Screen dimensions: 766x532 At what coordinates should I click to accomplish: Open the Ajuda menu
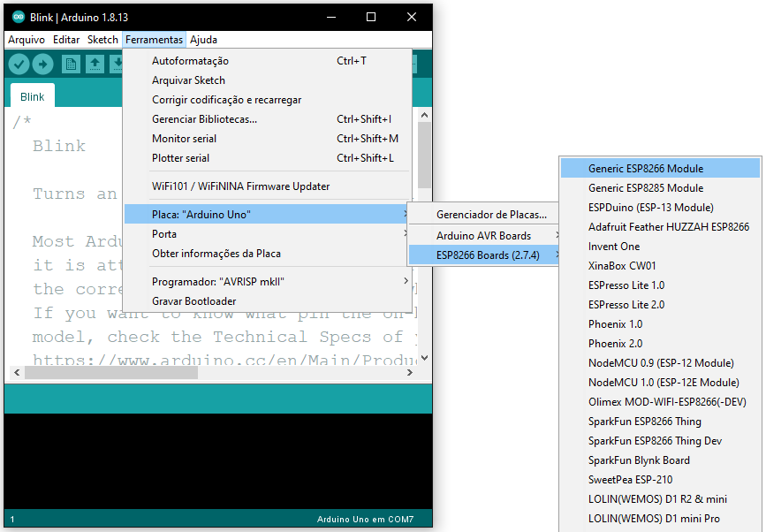click(204, 40)
